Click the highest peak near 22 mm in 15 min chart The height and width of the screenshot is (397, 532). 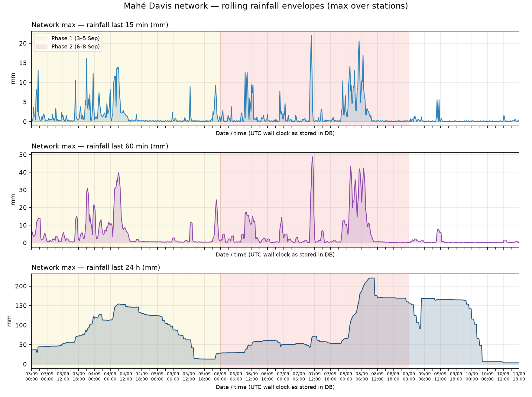click(x=311, y=36)
